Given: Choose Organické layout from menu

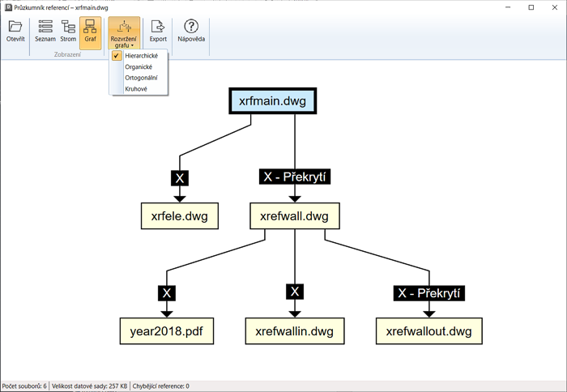Looking at the screenshot, I should coord(139,66).
